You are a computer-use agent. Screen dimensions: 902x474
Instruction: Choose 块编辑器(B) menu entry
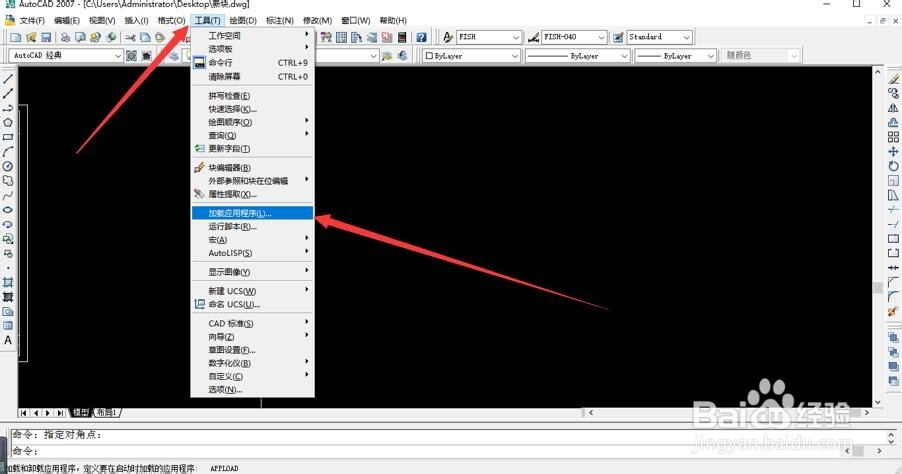pyautogui.click(x=253, y=167)
